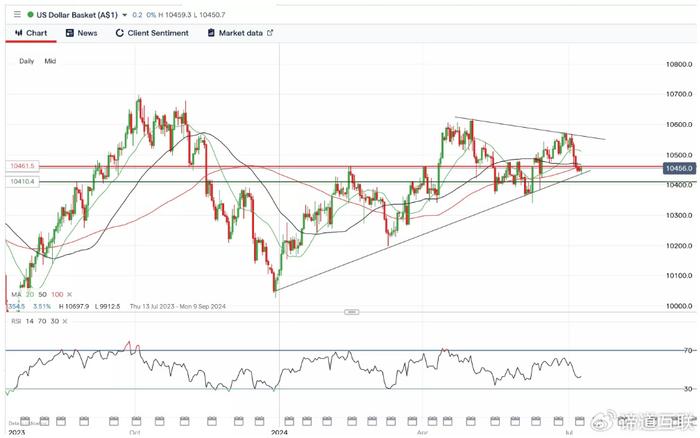700x438 pixels.
Task: Click the candlestick icon on the Chart tab
Action: pyautogui.click(x=19, y=33)
